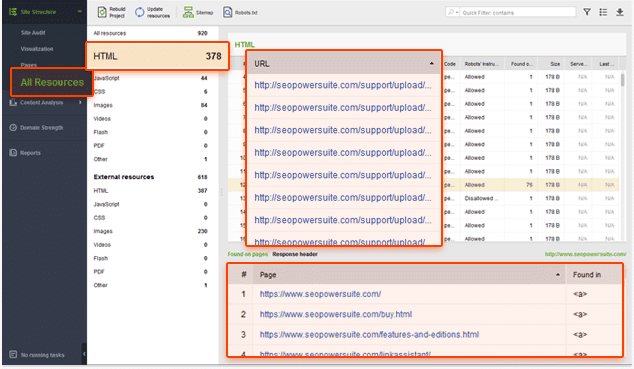
Task: Sort by the Page column arrow
Action: pos(558,275)
